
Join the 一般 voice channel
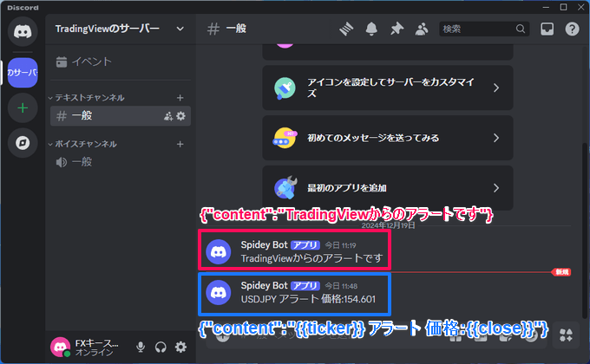click(121, 162)
